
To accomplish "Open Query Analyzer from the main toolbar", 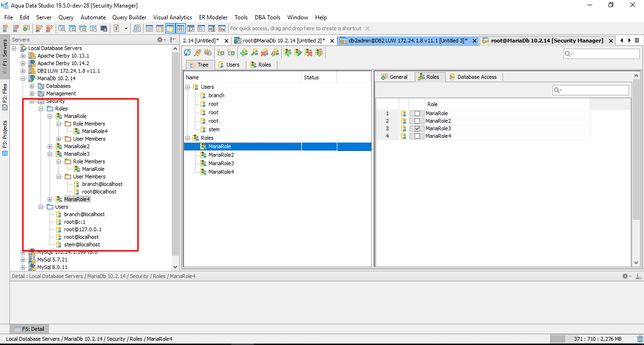I will [62, 28].
